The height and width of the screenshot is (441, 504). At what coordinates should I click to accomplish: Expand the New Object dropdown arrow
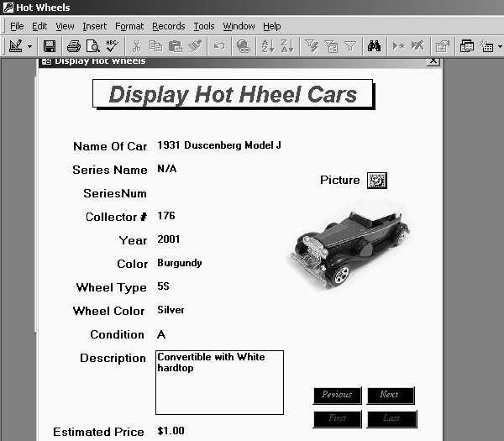[x=500, y=46]
